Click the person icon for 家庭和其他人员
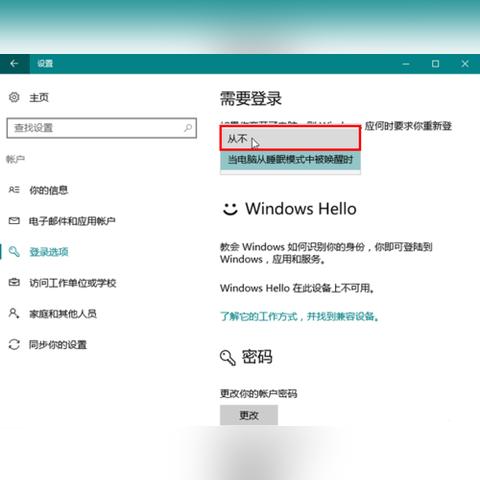The height and width of the screenshot is (480, 480). (14, 313)
